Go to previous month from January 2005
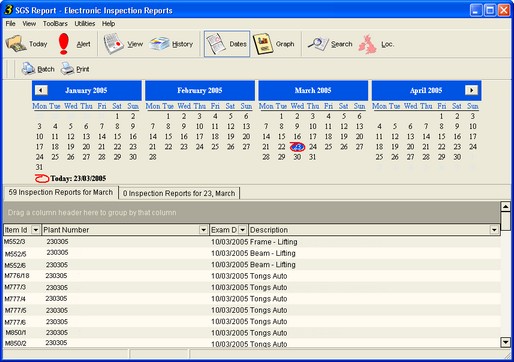Image resolution: width=514 pixels, height=362 pixels. tap(41, 90)
